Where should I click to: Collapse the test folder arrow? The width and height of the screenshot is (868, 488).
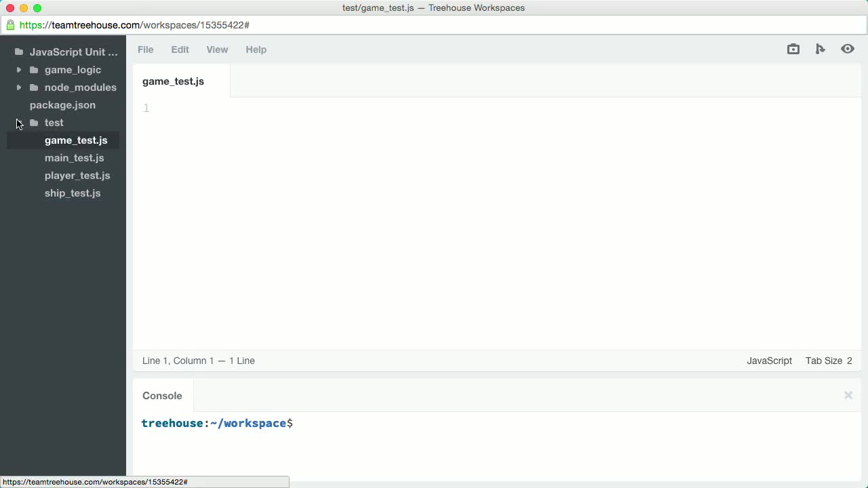[19, 123]
